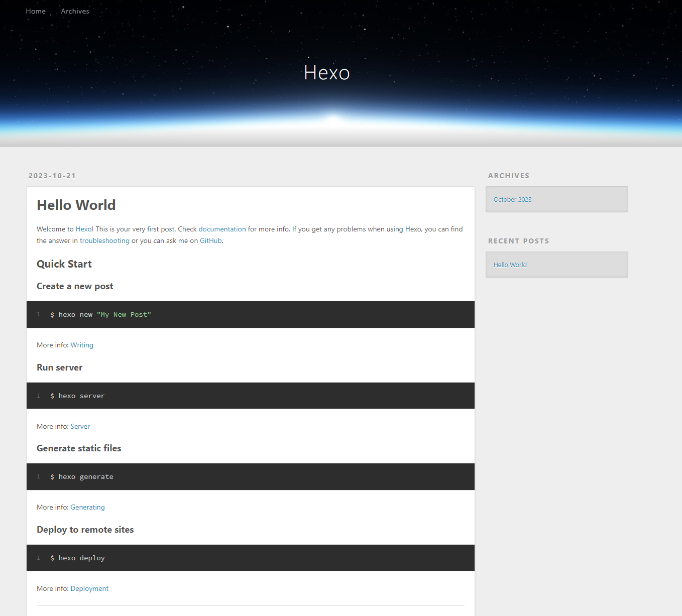Click the Create a new post heading

coord(75,286)
